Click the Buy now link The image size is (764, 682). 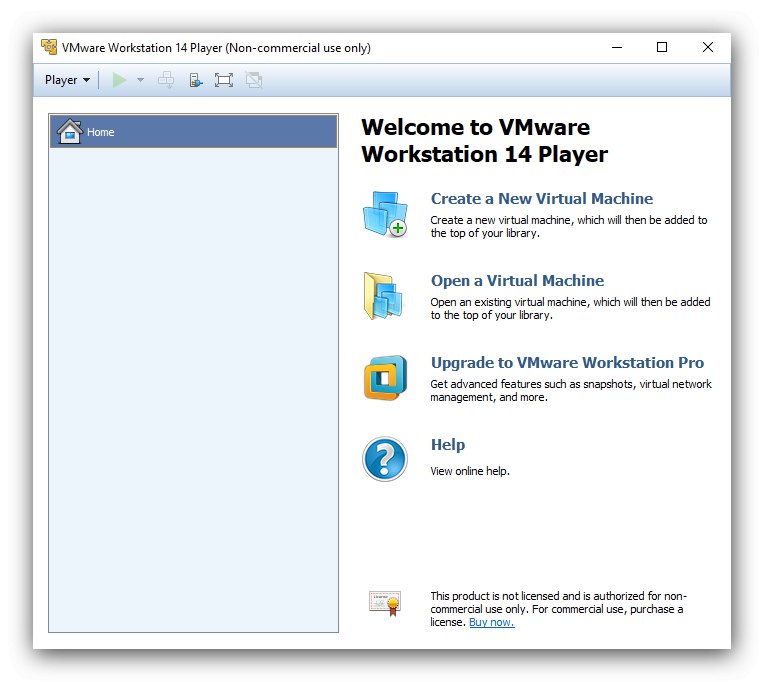coord(492,622)
